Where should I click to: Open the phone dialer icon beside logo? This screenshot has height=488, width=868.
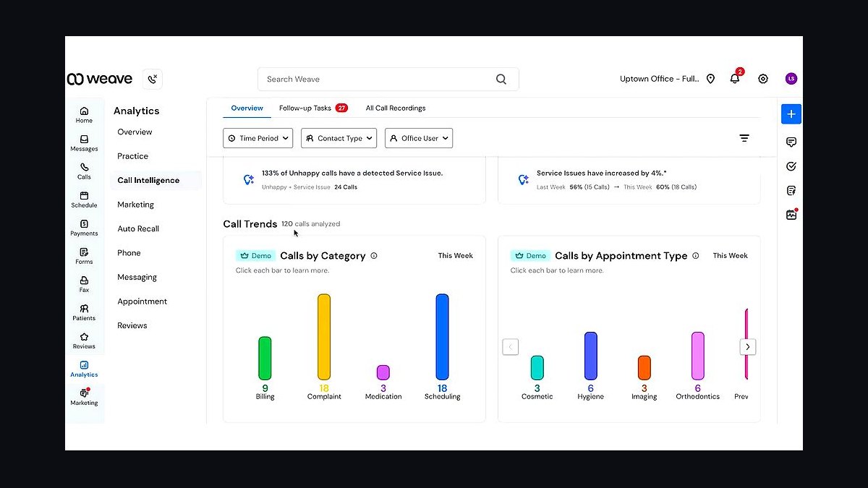pos(153,79)
